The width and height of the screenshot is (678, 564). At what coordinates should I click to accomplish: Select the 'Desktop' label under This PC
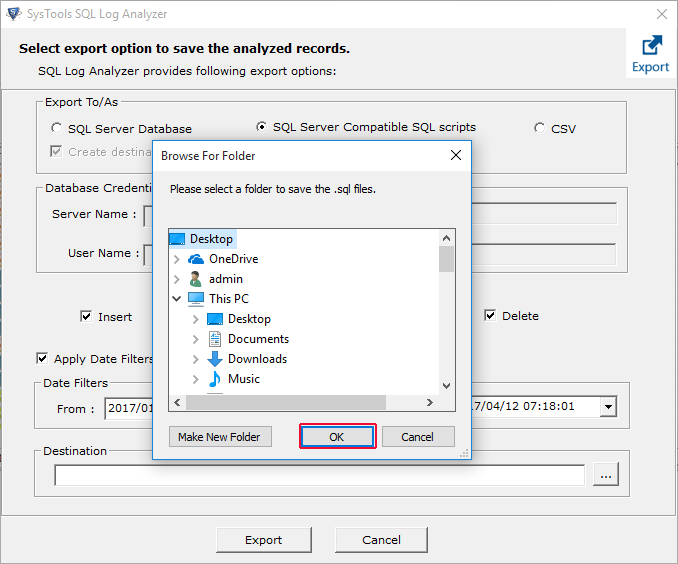point(249,319)
